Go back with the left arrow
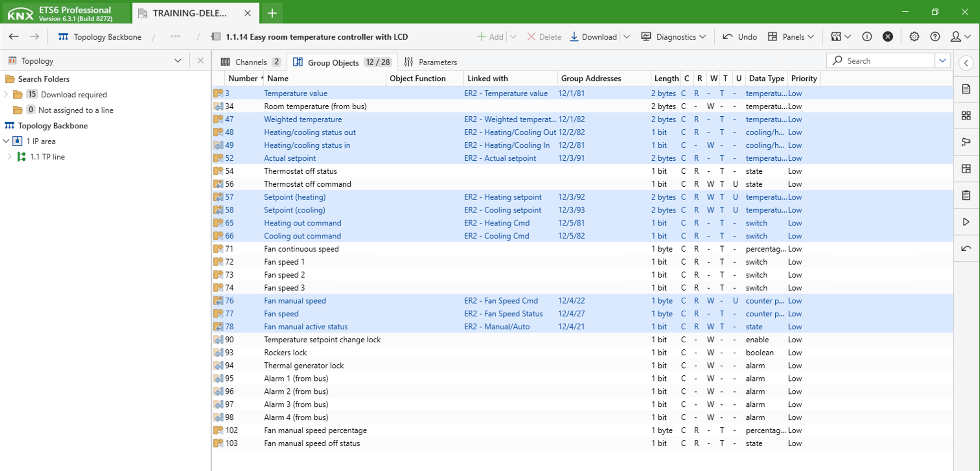The height and width of the screenshot is (471, 980). (x=14, y=37)
